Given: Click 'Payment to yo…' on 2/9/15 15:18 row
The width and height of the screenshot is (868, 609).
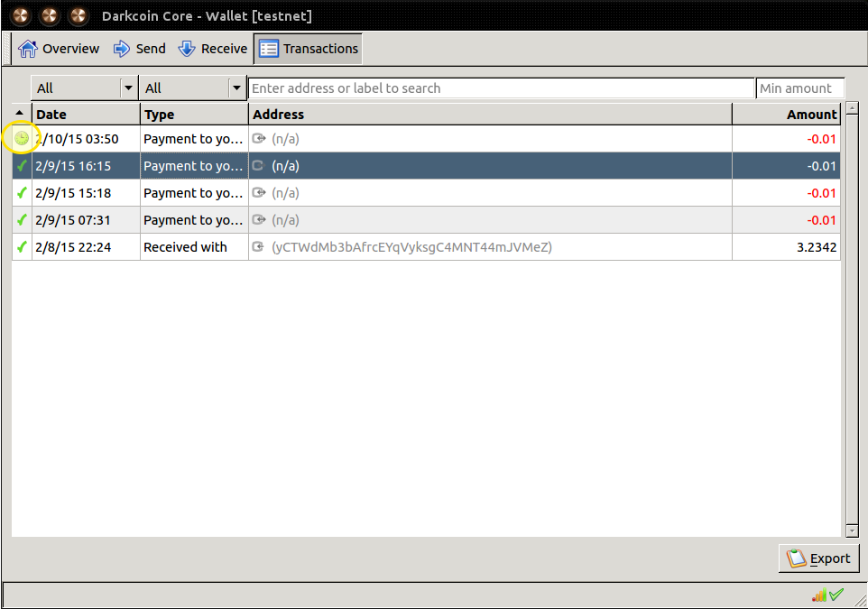Looking at the screenshot, I should coord(193,193).
